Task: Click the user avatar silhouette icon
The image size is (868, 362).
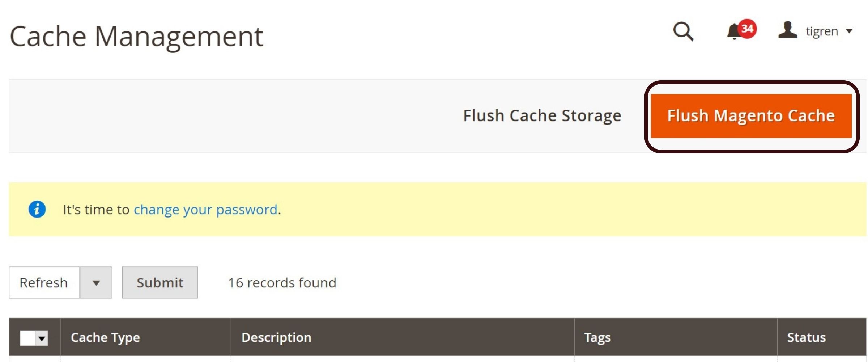Action: (x=787, y=30)
